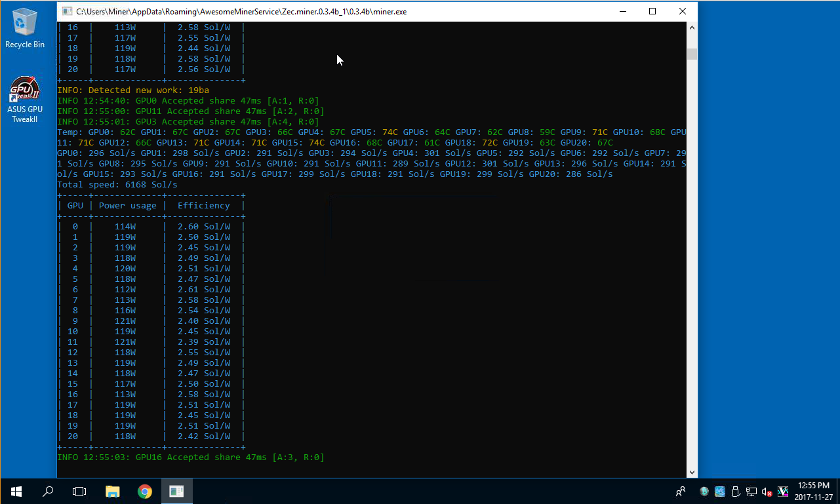The width and height of the screenshot is (840, 504).
Task: Open taskbar search magnifier
Action: [47, 491]
